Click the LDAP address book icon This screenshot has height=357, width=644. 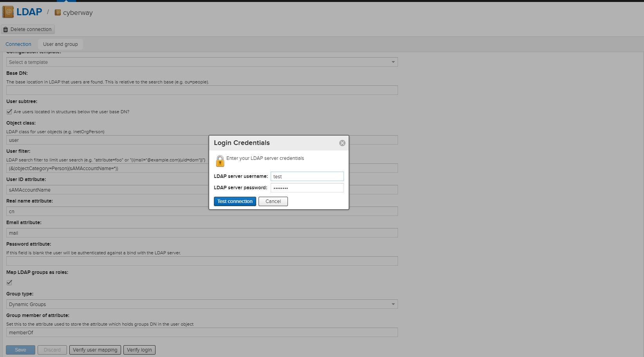(x=8, y=12)
